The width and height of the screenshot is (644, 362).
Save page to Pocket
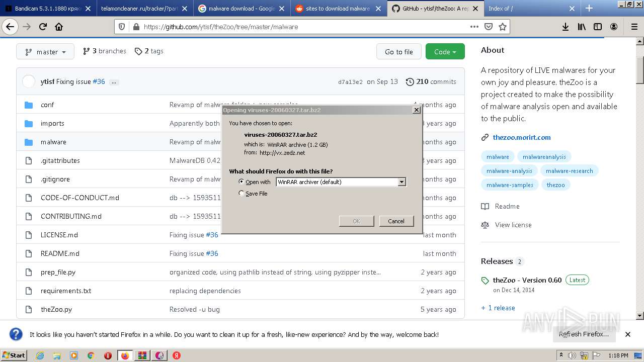click(488, 27)
